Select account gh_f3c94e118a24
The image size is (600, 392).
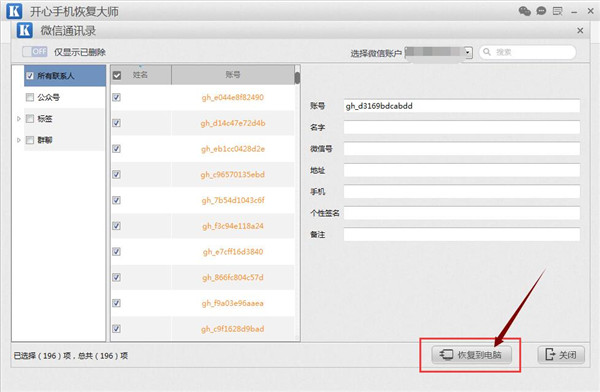[233, 226]
